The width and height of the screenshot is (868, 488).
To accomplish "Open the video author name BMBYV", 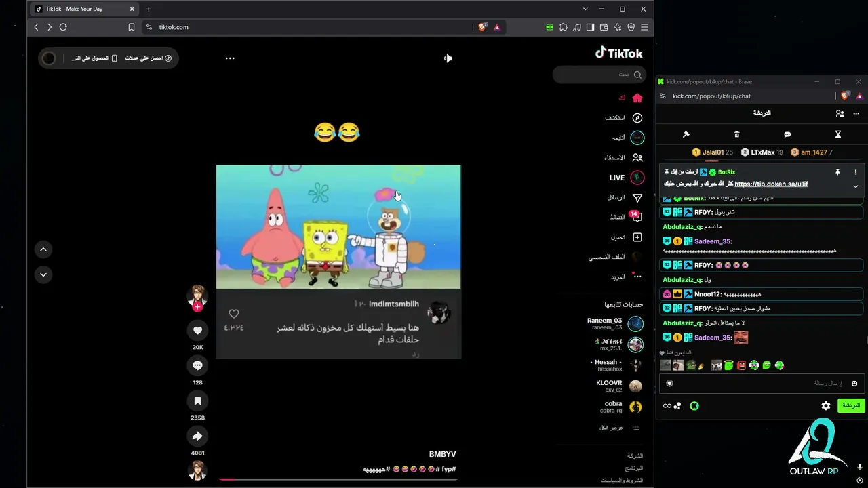I will click(442, 454).
